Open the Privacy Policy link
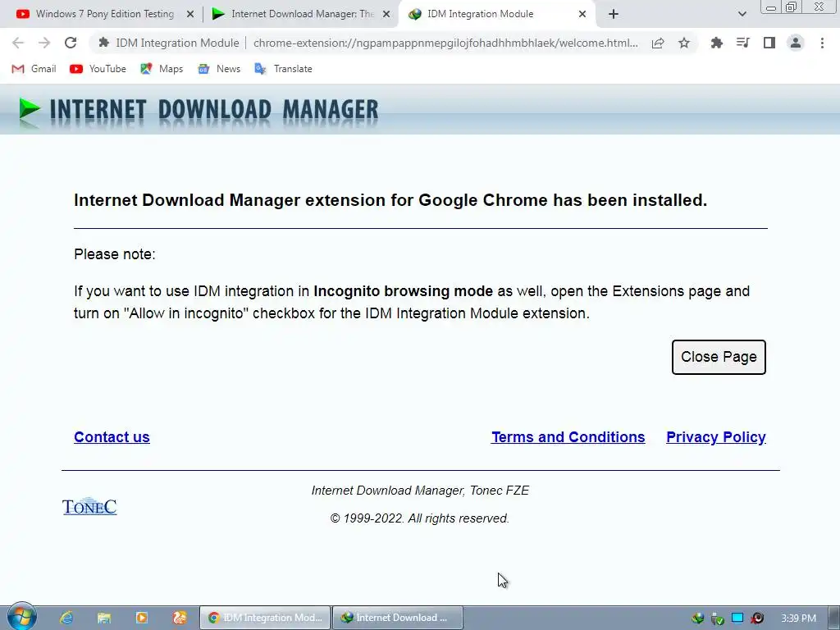840x630 pixels. [x=715, y=437]
